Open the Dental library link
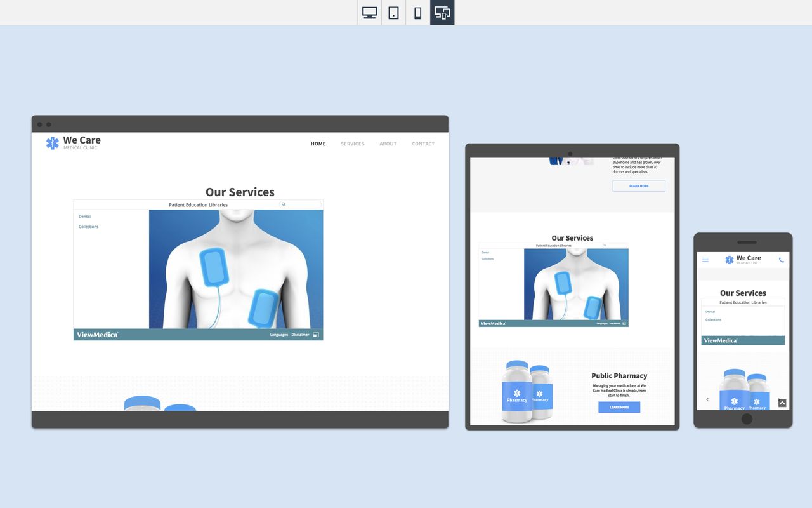Viewport: 812px width, 508px height. click(84, 217)
